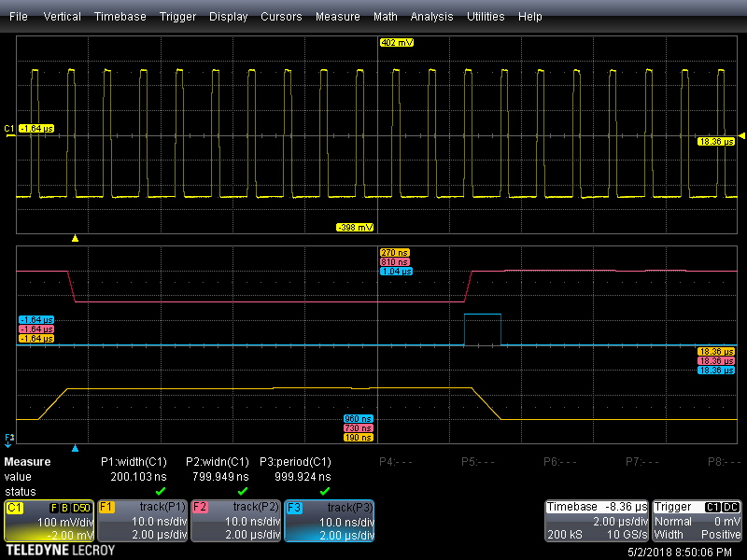Select the P2:widn(C1) measurement column

tap(218, 462)
